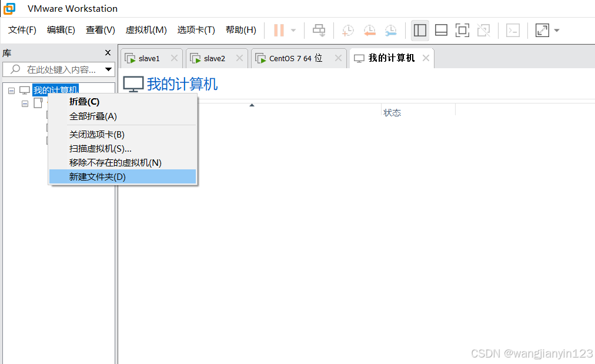Screen dimensions: 595x364
Task: Click the enter full screen icon
Action: click(x=462, y=31)
